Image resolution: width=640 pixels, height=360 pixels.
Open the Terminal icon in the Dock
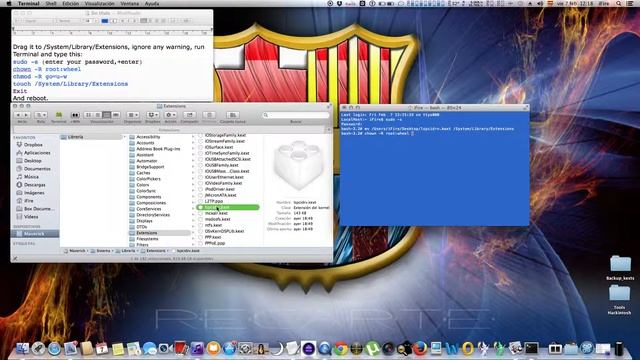(x=532, y=348)
